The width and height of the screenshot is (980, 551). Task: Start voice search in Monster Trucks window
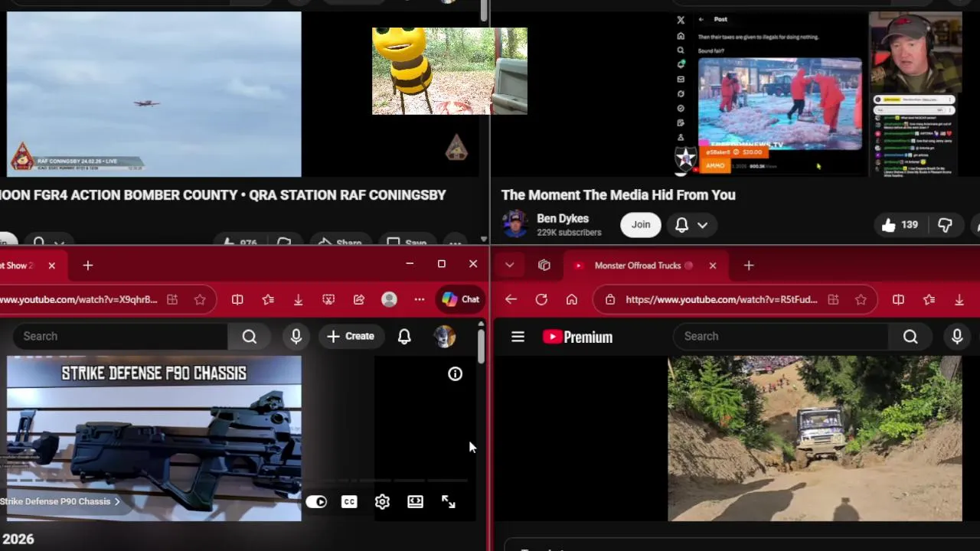pos(957,336)
